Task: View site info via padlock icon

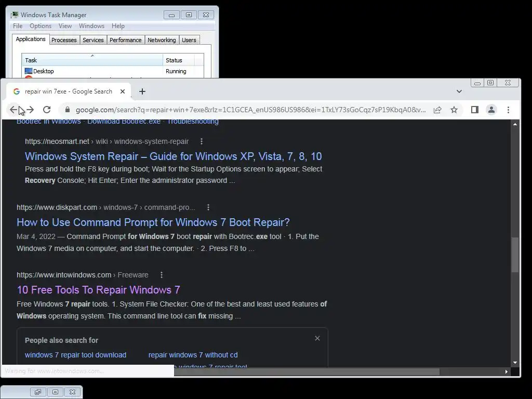Action: tap(67, 110)
